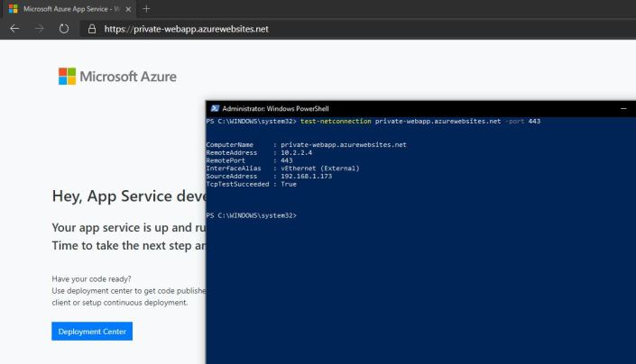Click the RemotePort value 443

(x=286, y=160)
